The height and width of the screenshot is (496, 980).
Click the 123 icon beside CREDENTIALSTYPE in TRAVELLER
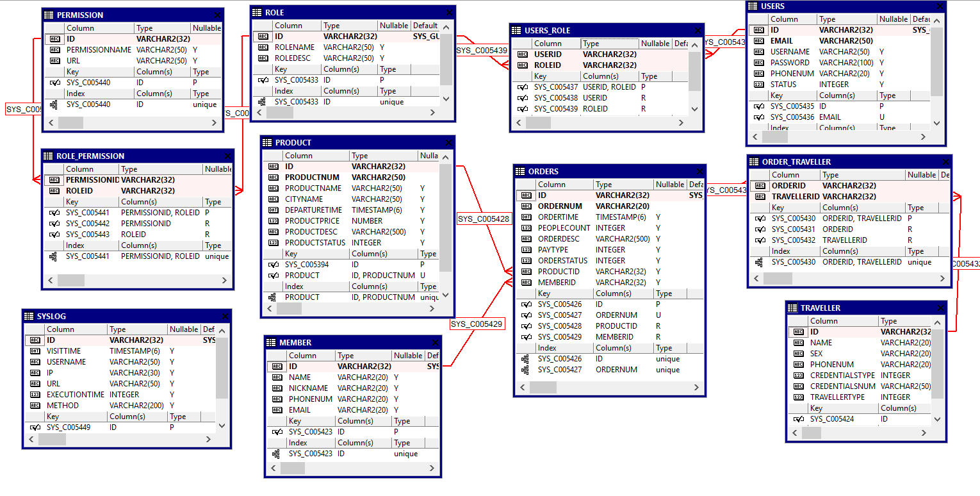pos(798,376)
